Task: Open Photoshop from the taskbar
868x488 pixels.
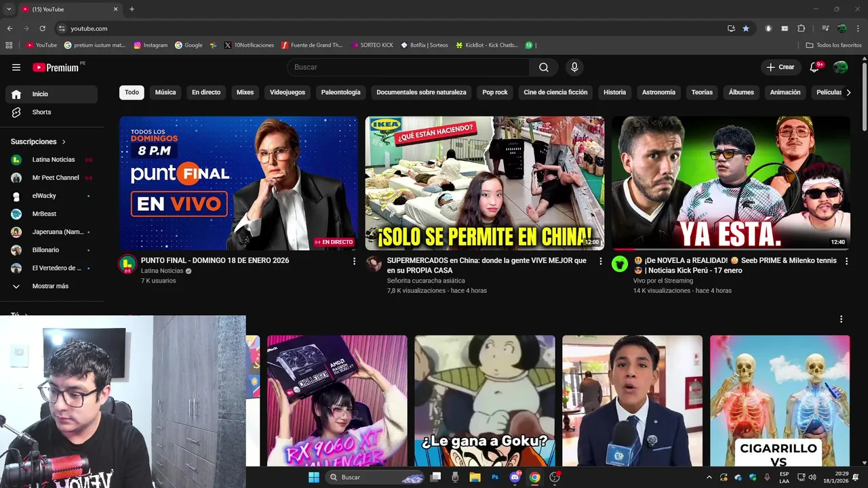Action: click(495, 477)
